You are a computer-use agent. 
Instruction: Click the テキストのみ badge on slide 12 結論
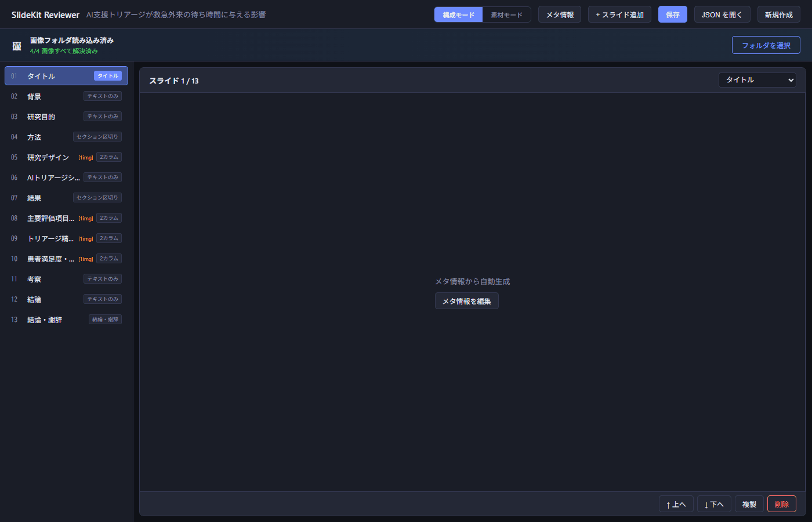coord(102,299)
